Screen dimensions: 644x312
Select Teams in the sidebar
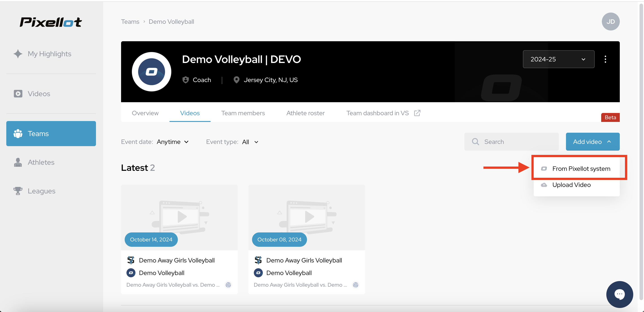point(51,134)
